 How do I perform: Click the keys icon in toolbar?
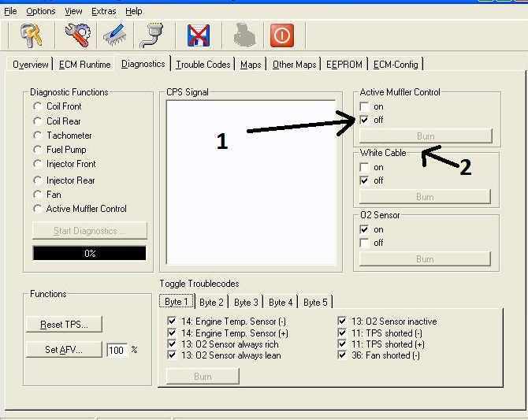coord(32,35)
